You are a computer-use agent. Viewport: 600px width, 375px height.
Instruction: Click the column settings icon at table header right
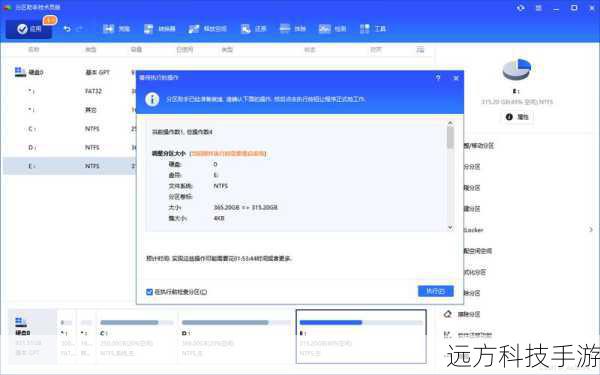pos(420,49)
